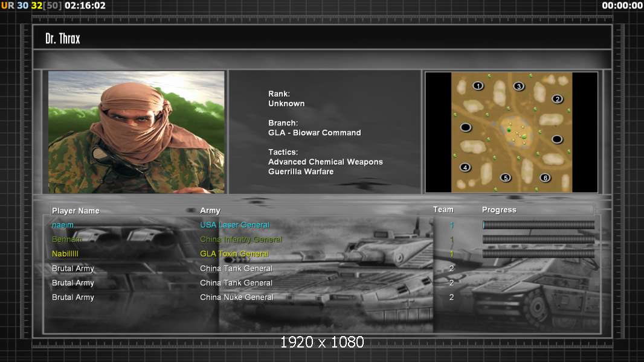Click team number in naeim's row

point(451,225)
